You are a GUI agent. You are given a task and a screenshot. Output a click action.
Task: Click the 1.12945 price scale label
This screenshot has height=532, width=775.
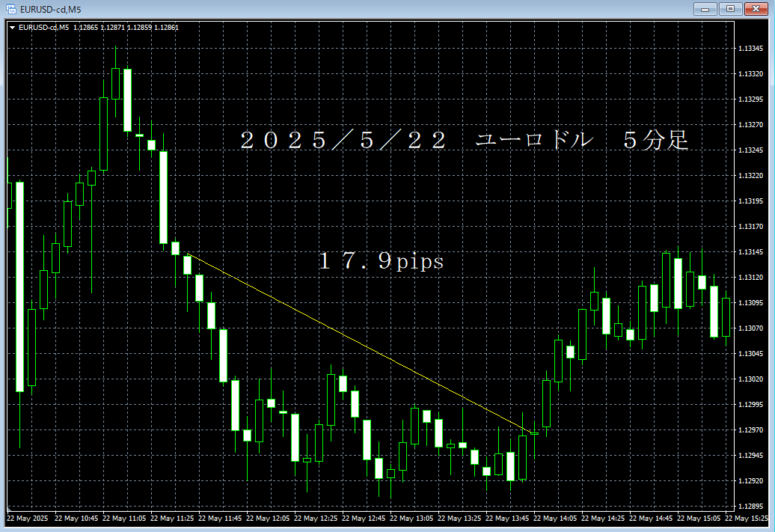[x=750, y=456]
